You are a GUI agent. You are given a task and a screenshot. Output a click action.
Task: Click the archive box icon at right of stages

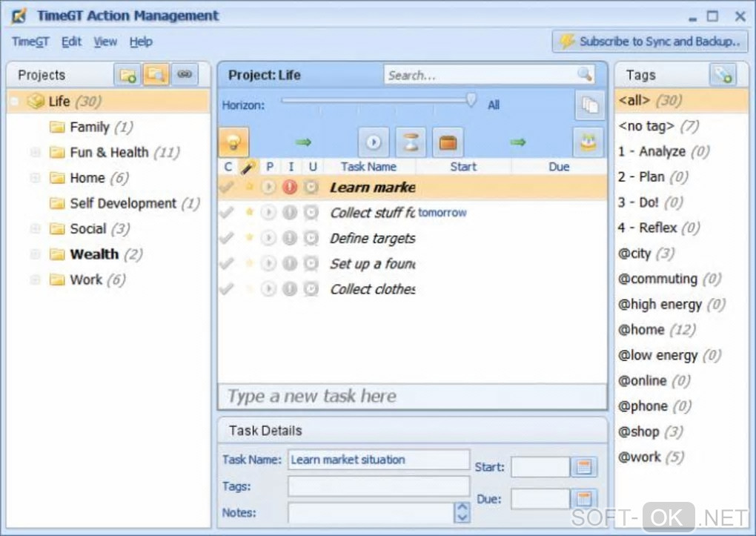tap(588, 142)
